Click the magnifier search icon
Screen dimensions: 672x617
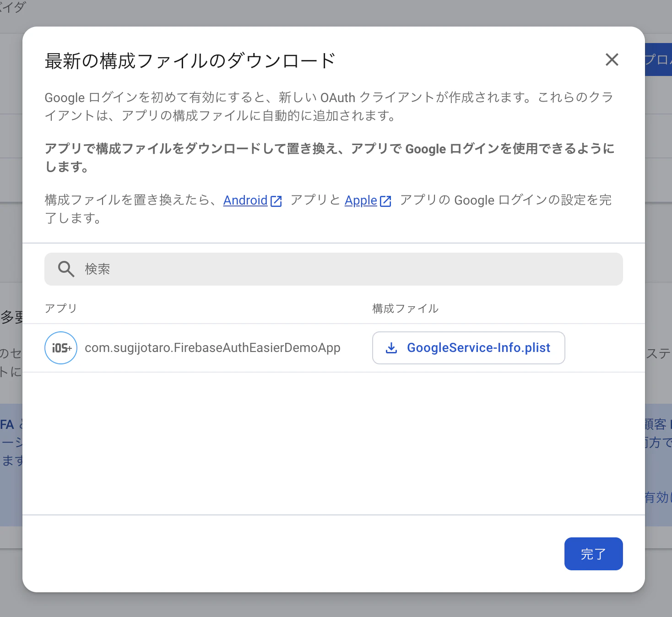click(x=66, y=269)
